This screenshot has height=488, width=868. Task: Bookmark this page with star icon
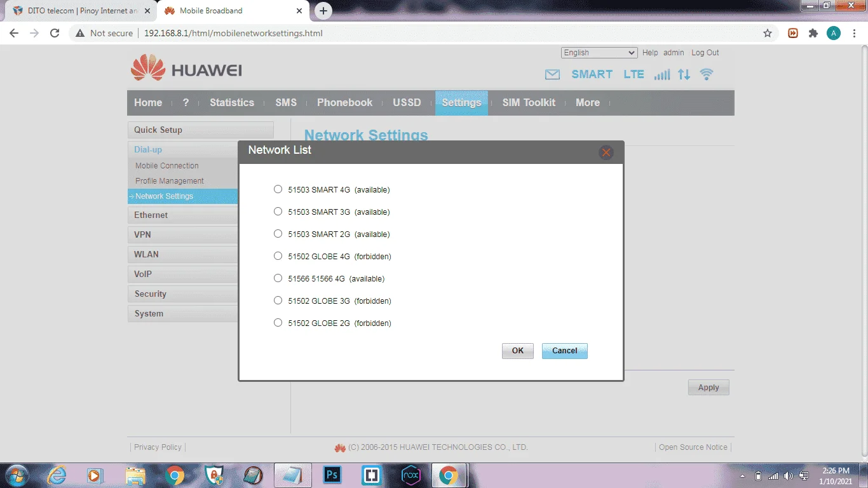click(768, 33)
